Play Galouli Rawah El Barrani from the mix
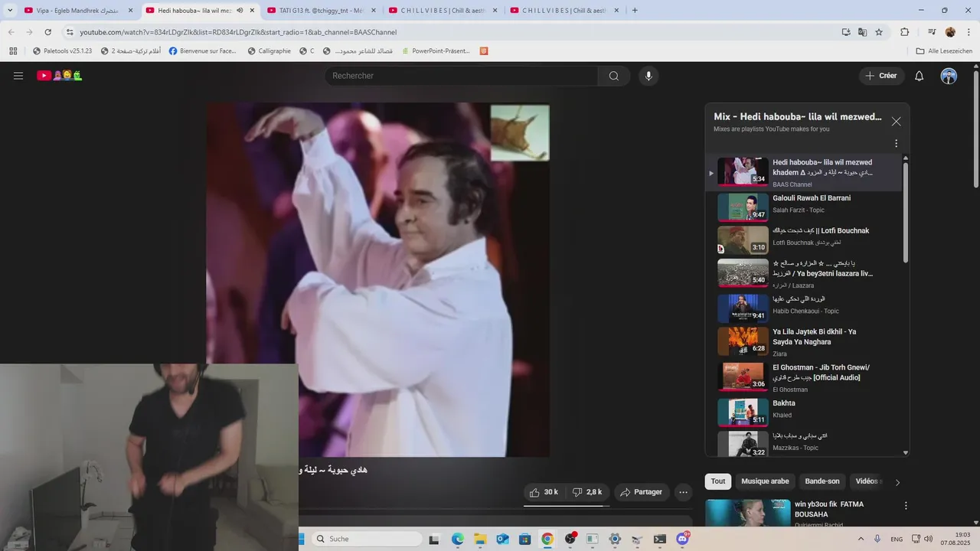 point(804,206)
